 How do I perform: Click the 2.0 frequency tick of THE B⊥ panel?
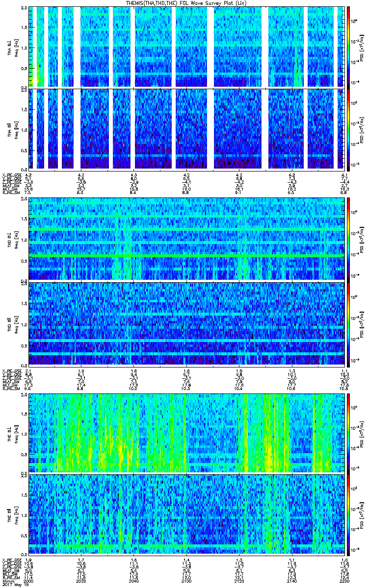[25, 394]
